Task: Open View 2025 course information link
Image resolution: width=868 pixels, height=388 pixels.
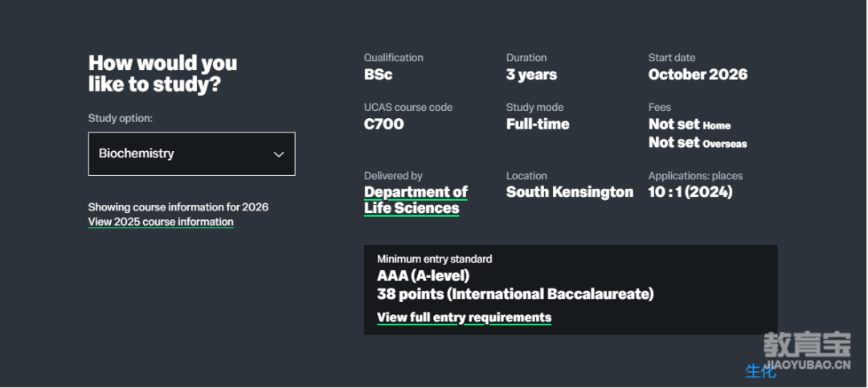Action: point(161,222)
